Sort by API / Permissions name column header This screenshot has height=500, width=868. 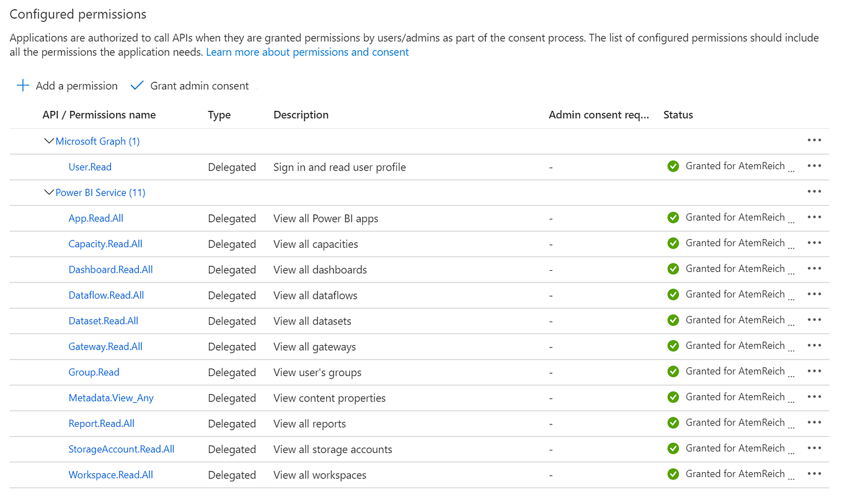tap(99, 115)
